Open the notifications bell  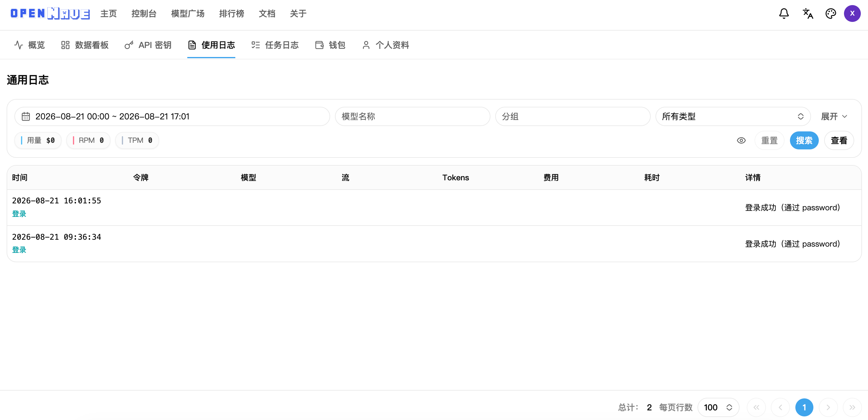click(x=784, y=13)
